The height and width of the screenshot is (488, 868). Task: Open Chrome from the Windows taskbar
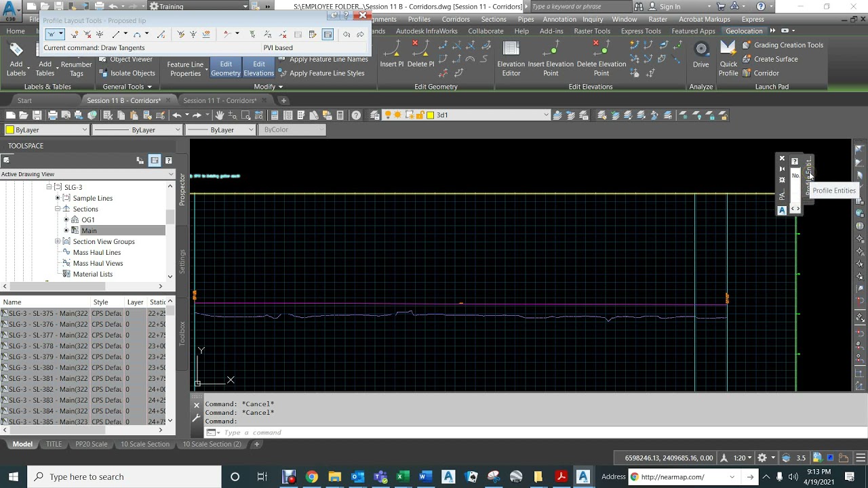pyautogui.click(x=311, y=476)
